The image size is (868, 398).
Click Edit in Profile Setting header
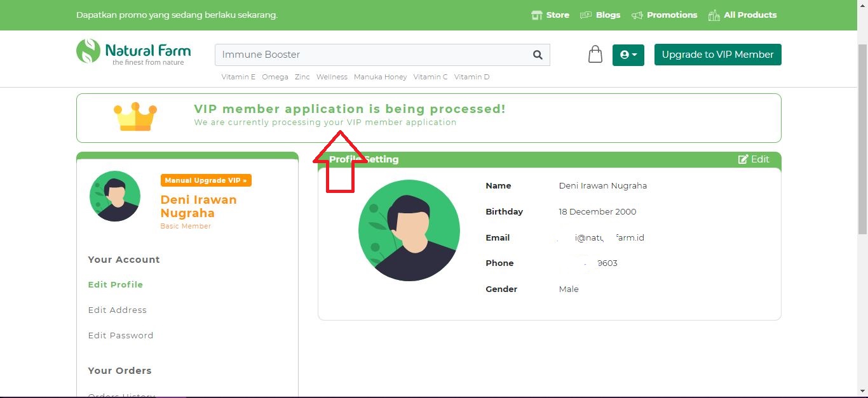tap(754, 159)
